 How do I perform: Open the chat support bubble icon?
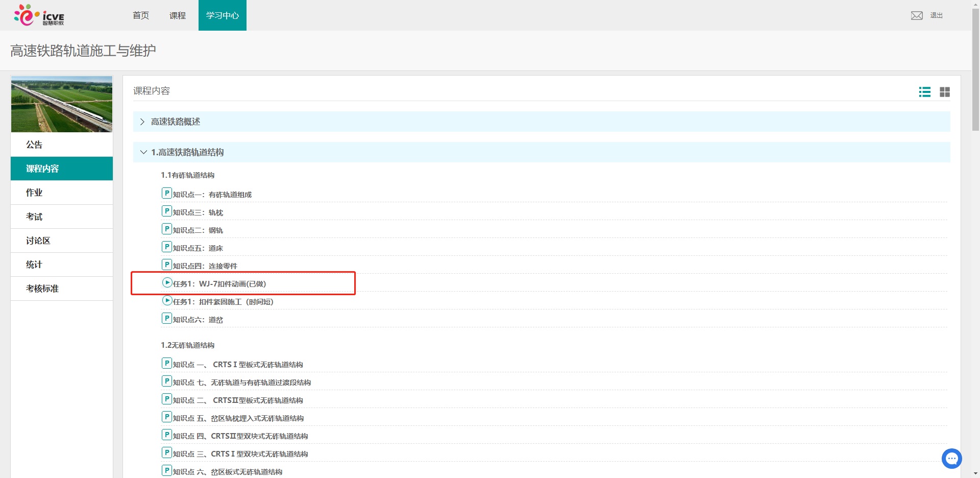951,459
